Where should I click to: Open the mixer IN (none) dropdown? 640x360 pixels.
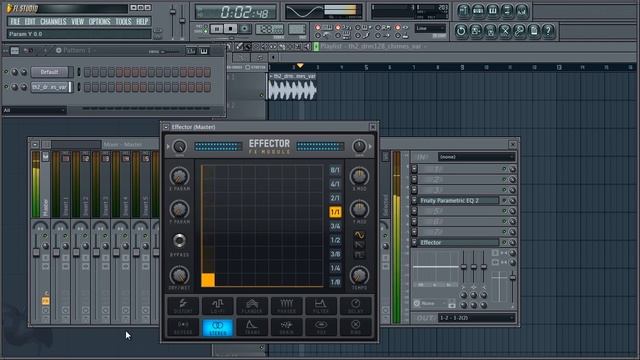click(476, 157)
